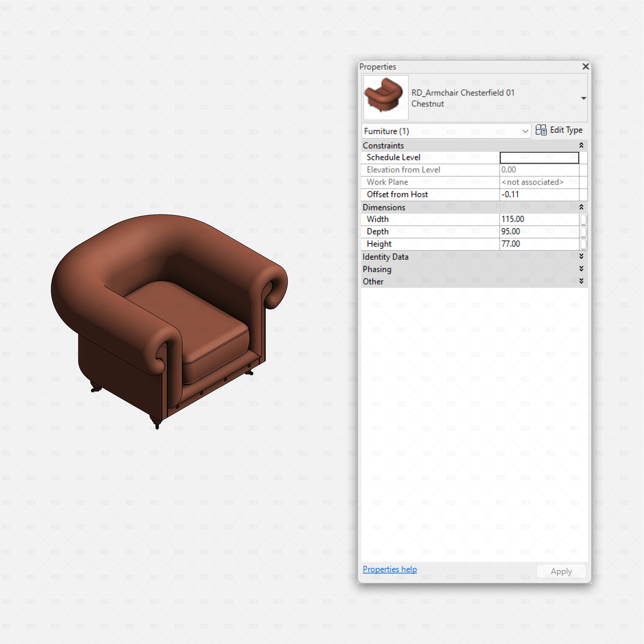
Task: Edit the Width value of 115.00
Action: (520, 219)
